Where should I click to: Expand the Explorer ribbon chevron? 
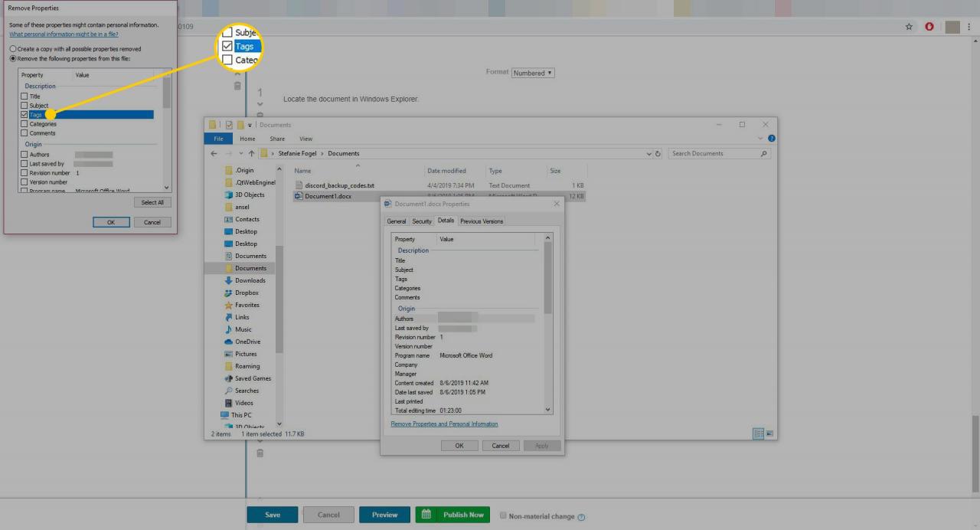pyautogui.click(x=760, y=139)
